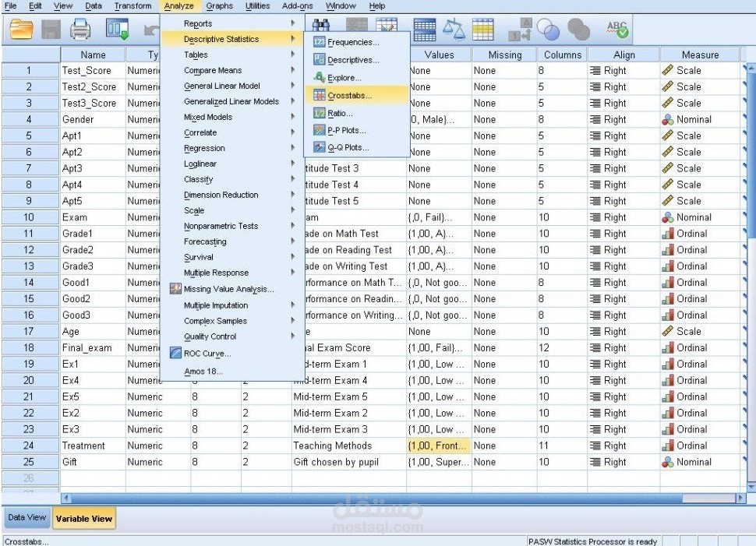
Task: Click the Show All Variables gray circles icon
Action: pyautogui.click(x=578, y=30)
